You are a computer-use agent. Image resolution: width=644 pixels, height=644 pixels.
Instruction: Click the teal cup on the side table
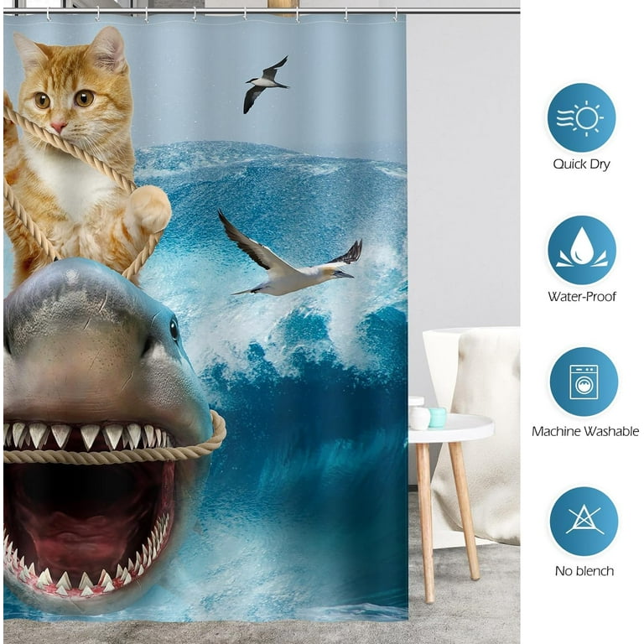[438, 417]
